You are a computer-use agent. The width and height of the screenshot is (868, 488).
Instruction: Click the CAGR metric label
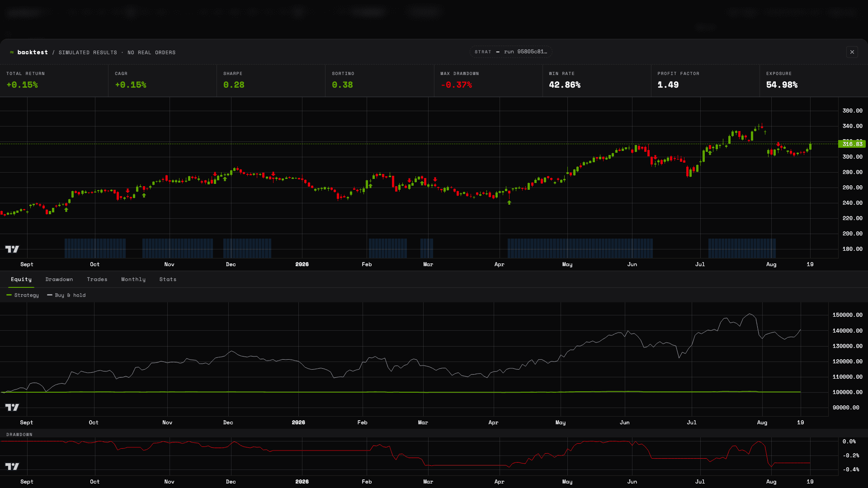point(121,74)
